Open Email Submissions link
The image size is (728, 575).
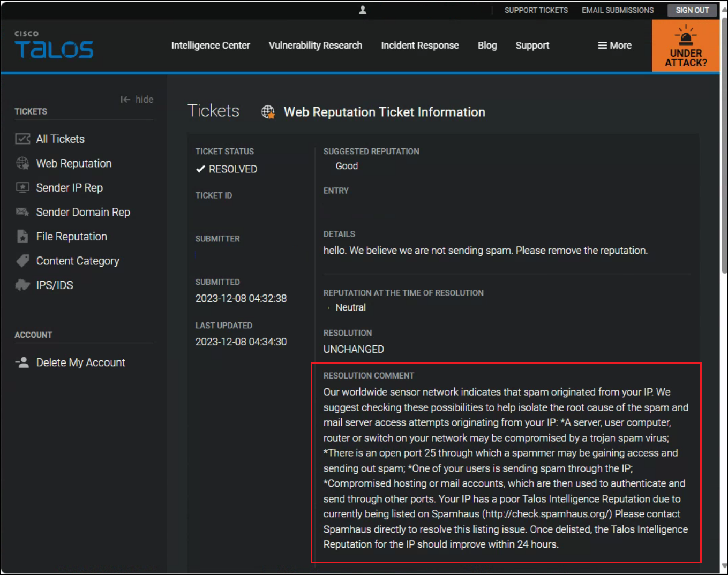(618, 10)
